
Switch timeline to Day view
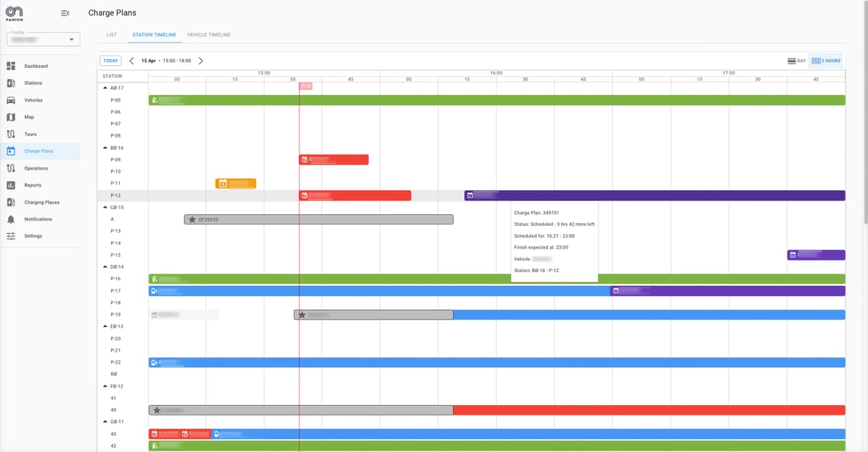pos(797,60)
